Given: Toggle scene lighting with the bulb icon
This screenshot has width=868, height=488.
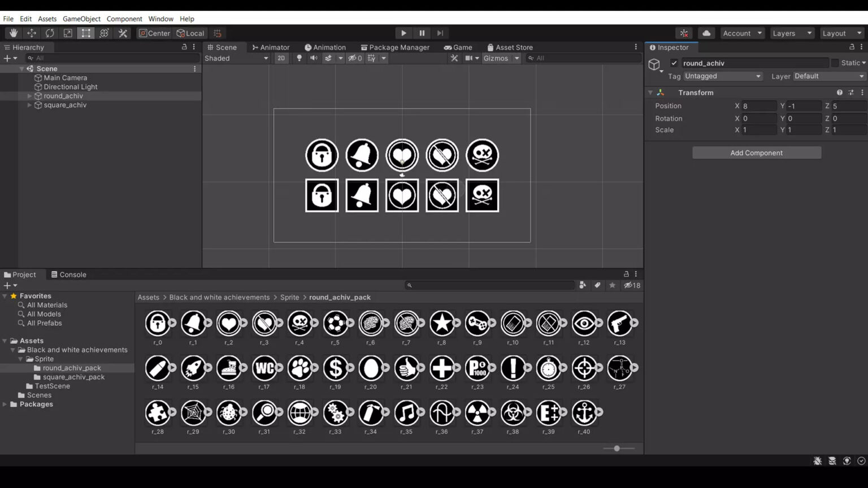Looking at the screenshot, I should click(x=298, y=58).
